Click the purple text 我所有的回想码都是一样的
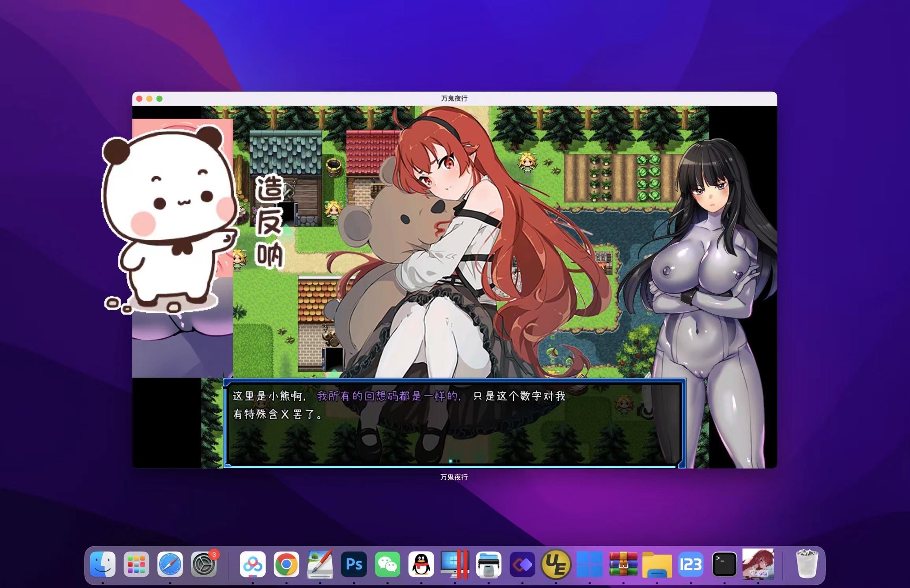Image resolution: width=910 pixels, height=588 pixels. 389,396
